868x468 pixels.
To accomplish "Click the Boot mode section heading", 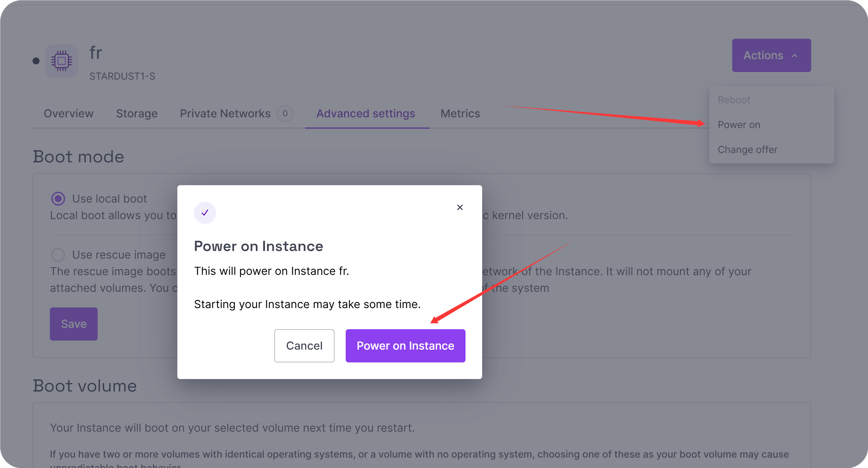I will pos(79,156).
